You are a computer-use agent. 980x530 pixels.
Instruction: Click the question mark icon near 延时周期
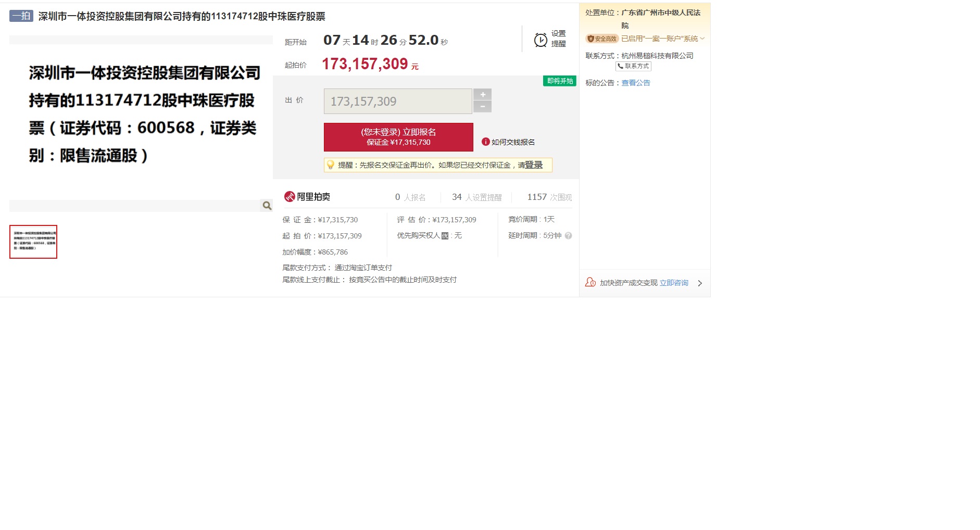click(x=568, y=235)
